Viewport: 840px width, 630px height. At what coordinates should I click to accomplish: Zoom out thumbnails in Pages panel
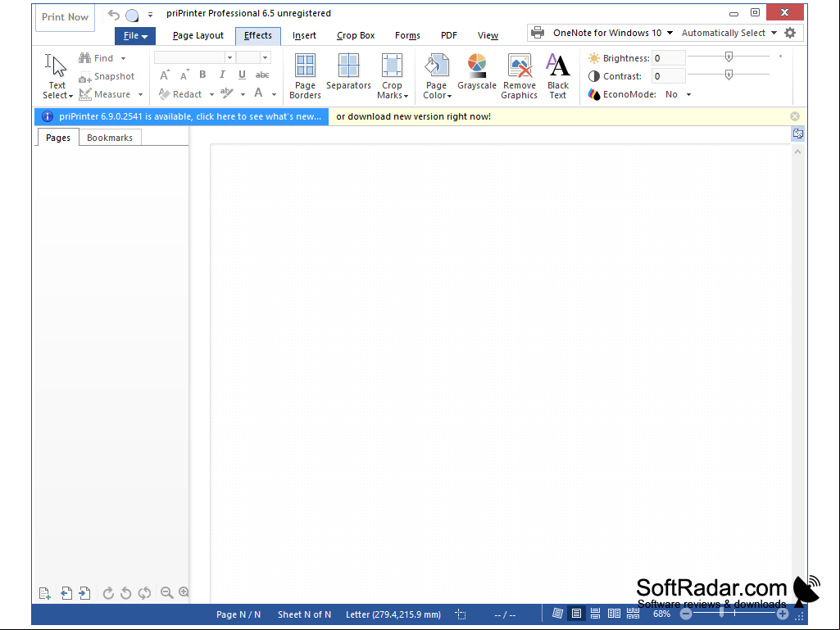166,592
